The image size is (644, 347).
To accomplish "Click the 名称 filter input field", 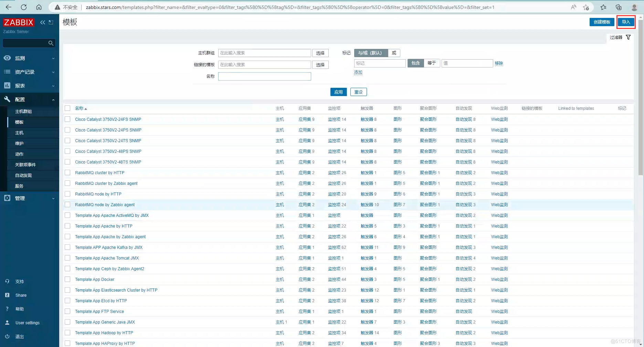I will tap(265, 76).
